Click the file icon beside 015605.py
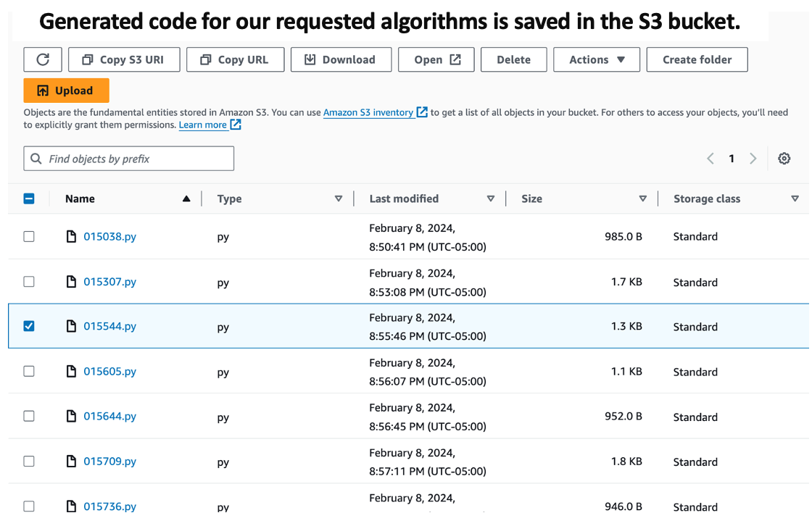Screen dimensions: 812x526 [x=71, y=371]
